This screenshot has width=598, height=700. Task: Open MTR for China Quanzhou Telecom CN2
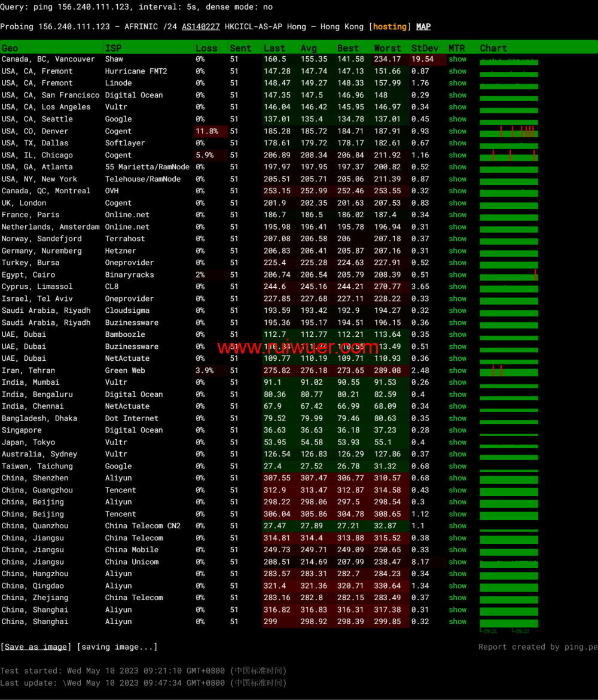coord(457,526)
